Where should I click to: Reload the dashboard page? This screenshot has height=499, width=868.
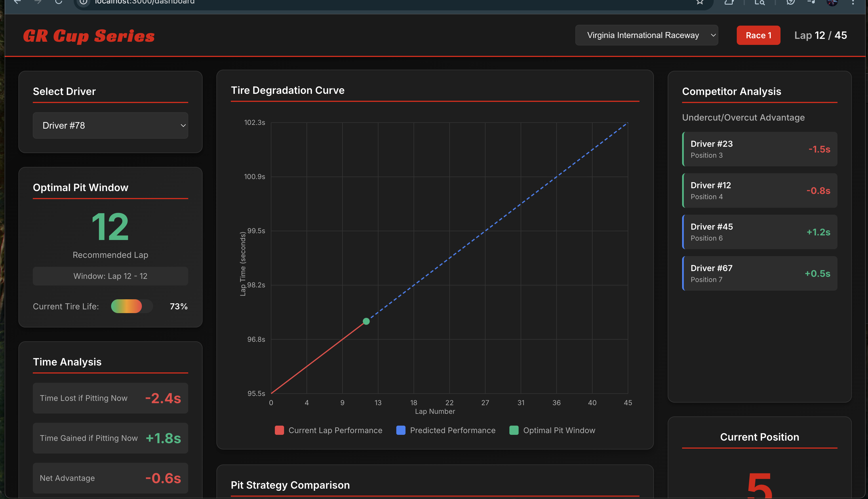point(59,2)
